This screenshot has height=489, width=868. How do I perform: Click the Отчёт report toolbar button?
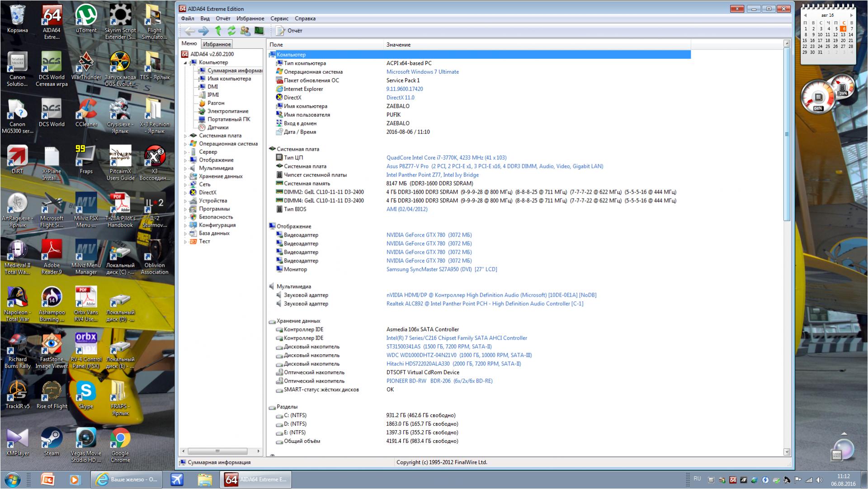(290, 31)
